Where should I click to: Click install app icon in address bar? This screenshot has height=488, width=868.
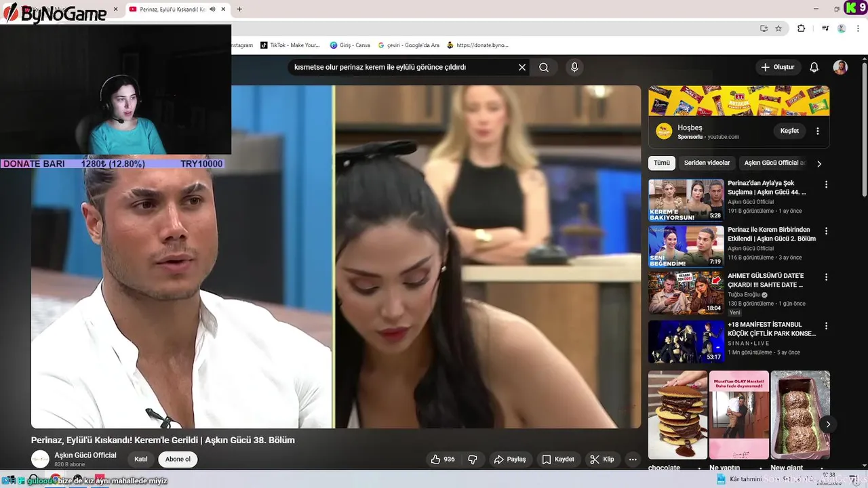pyautogui.click(x=764, y=28)
